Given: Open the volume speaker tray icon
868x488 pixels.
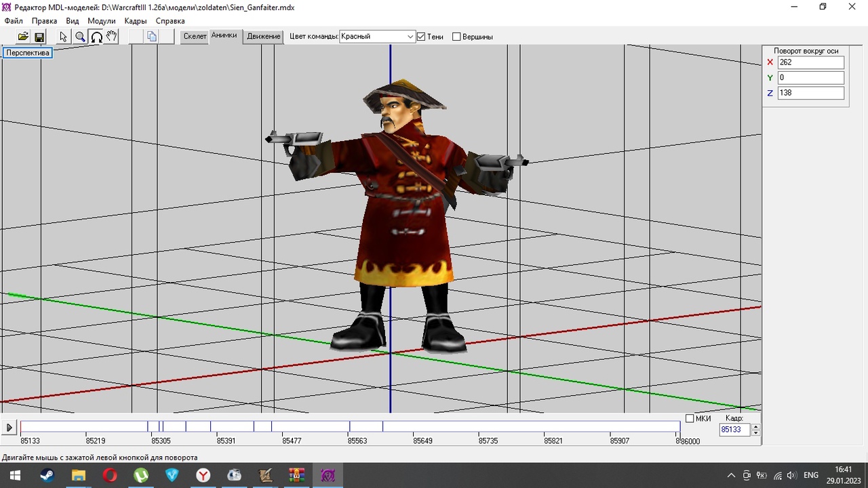Looking at the screenshot, I should (791, 476).
